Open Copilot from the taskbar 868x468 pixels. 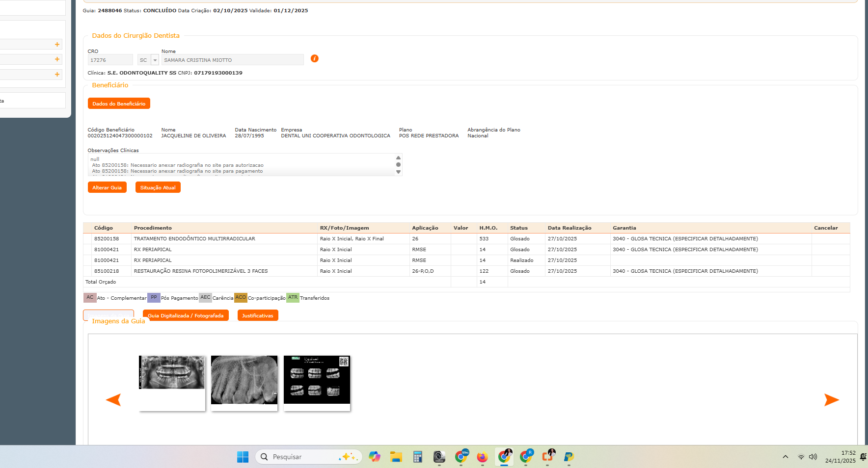pyautogui.click(x=375, y=457)
